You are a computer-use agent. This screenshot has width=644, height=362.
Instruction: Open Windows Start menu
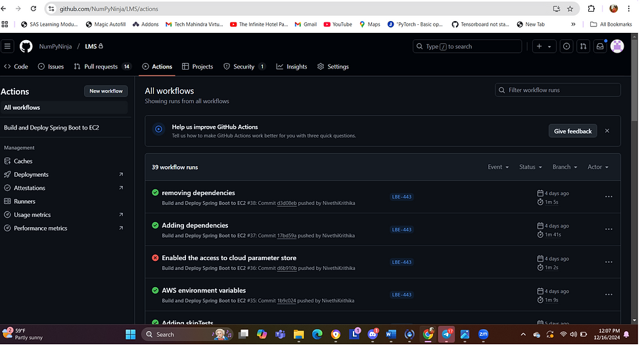point(131,334)
